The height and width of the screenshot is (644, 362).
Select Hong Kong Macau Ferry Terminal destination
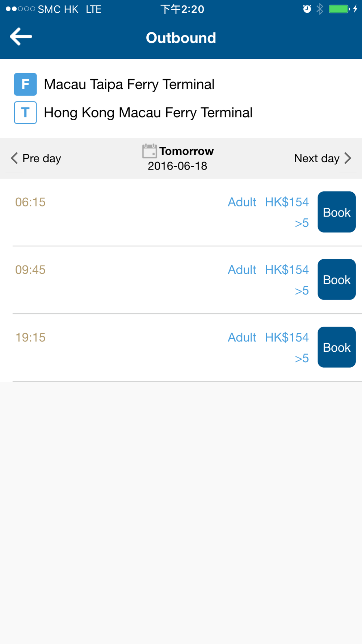click(148, 113)
